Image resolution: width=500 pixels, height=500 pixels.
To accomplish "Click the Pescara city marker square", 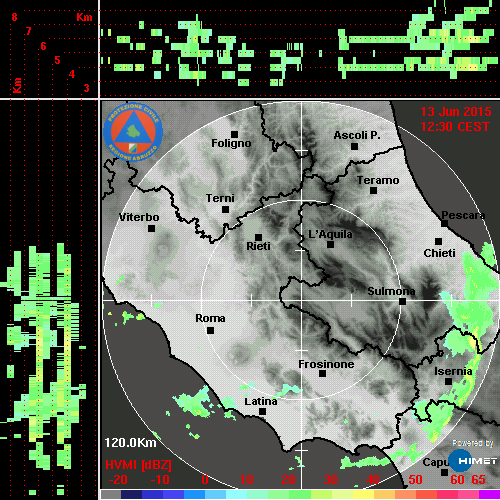I will point(445,223).
